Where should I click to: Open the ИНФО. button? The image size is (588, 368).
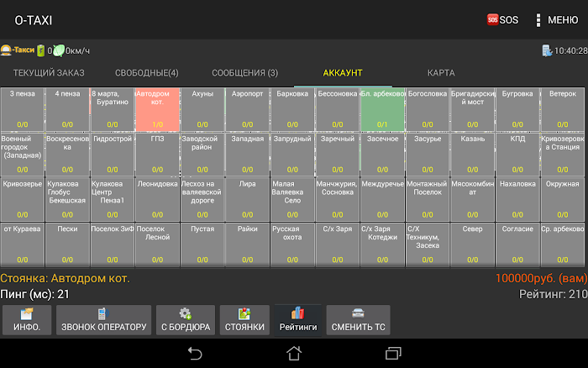[27, 320]
